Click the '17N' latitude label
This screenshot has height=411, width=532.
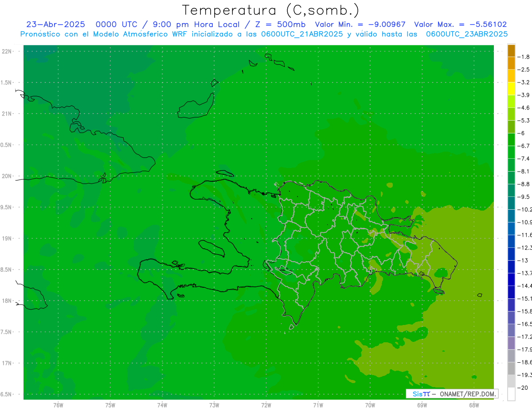coord(8,363)
